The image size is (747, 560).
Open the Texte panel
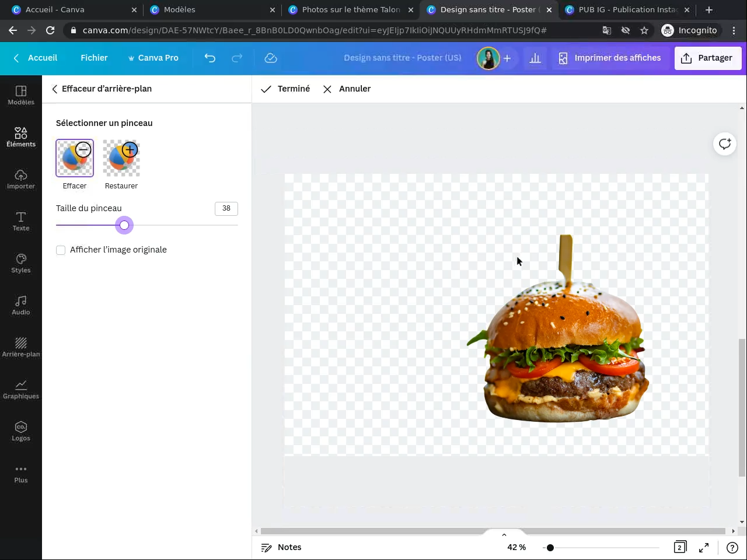(21, 221)
